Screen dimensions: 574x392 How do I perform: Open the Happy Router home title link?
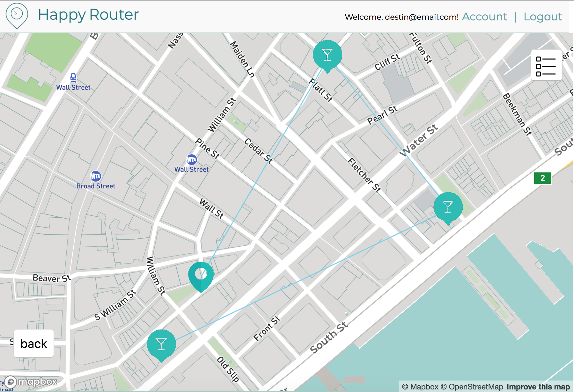tap(88, 15)
